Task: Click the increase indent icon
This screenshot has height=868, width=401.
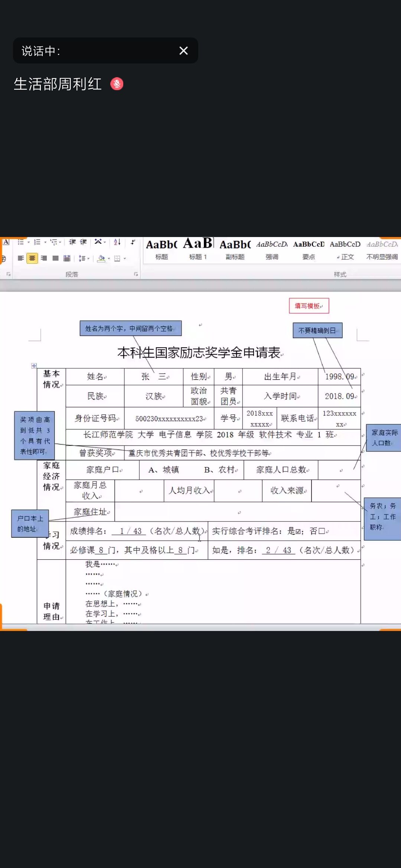Action: [84, 242]
